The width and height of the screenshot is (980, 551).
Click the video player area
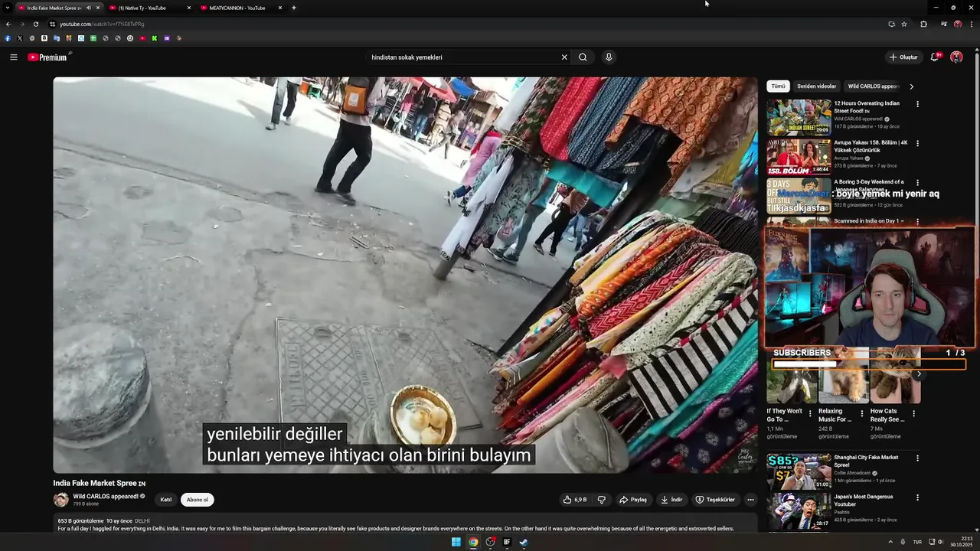point(405,275)
